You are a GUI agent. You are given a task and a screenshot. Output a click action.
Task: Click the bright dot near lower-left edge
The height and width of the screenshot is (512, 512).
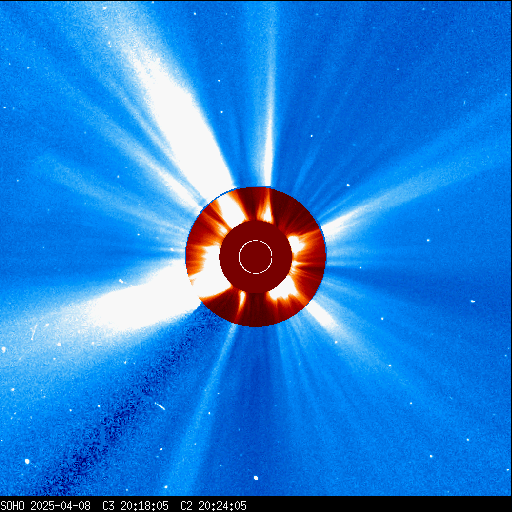pyautogui.click(x=27, y=461)
